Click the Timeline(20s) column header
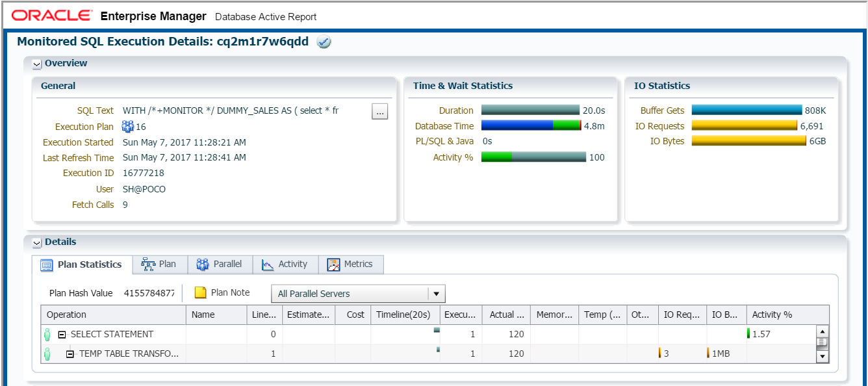 [405, 315]
